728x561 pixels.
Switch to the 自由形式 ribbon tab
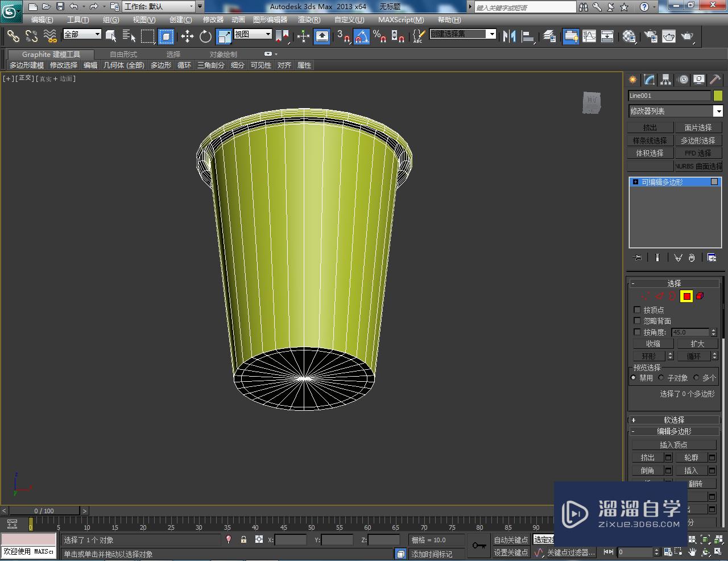click(x=123, y=55)
